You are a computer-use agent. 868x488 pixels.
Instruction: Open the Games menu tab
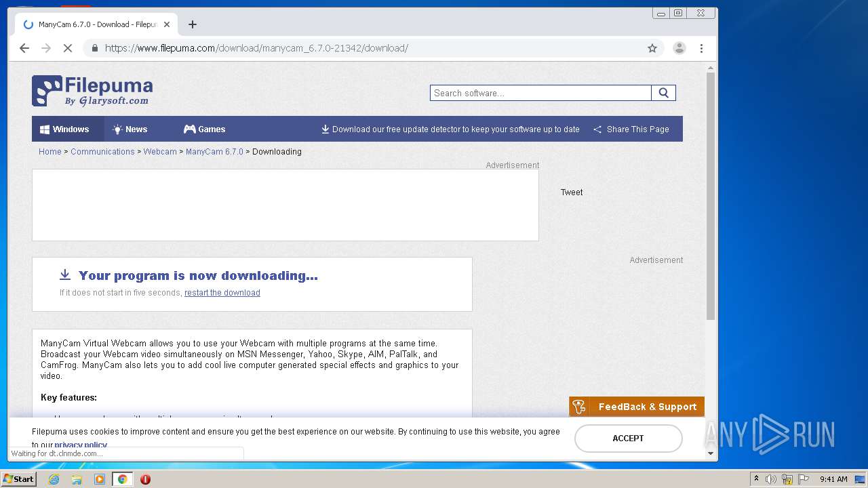click(204, 129)
